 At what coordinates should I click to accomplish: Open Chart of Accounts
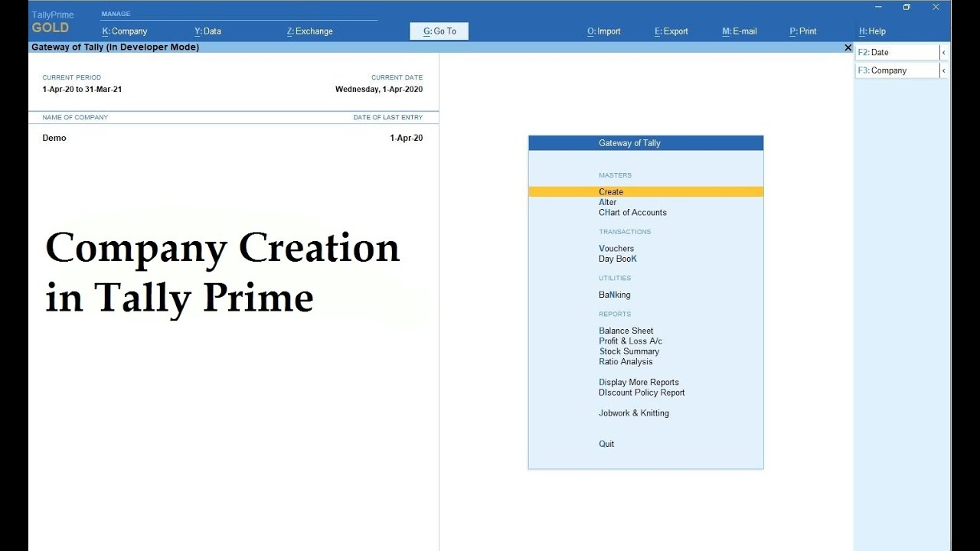tap(632, 213)
